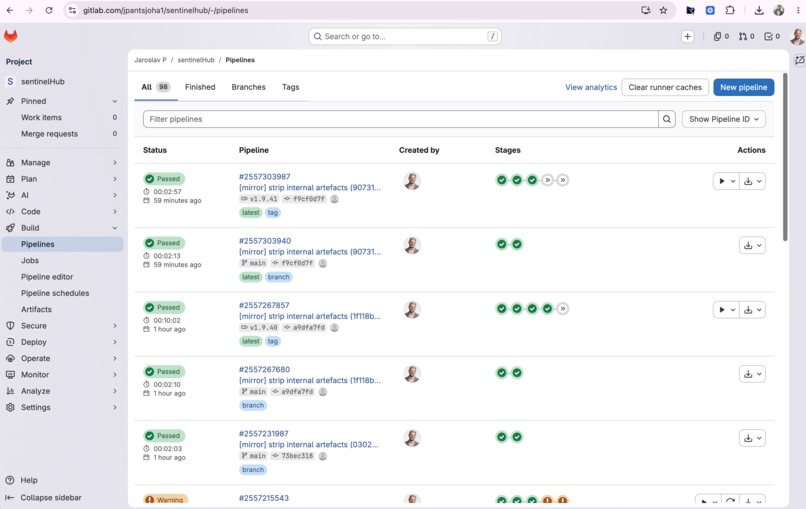The height and width of the screenshot is (509, 806).
Task: Click the page vertical scrollbar
Action: (785, 157)
